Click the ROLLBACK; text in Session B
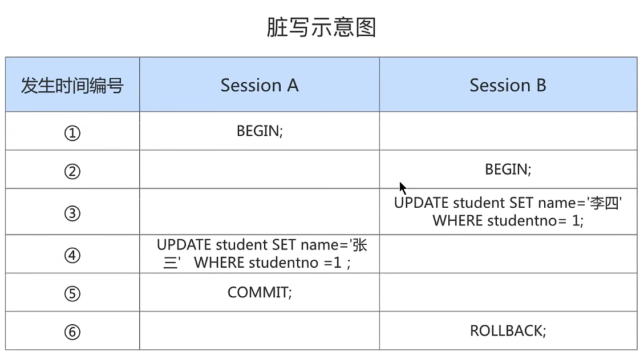The image size is (644, 355). click(508, 330)
